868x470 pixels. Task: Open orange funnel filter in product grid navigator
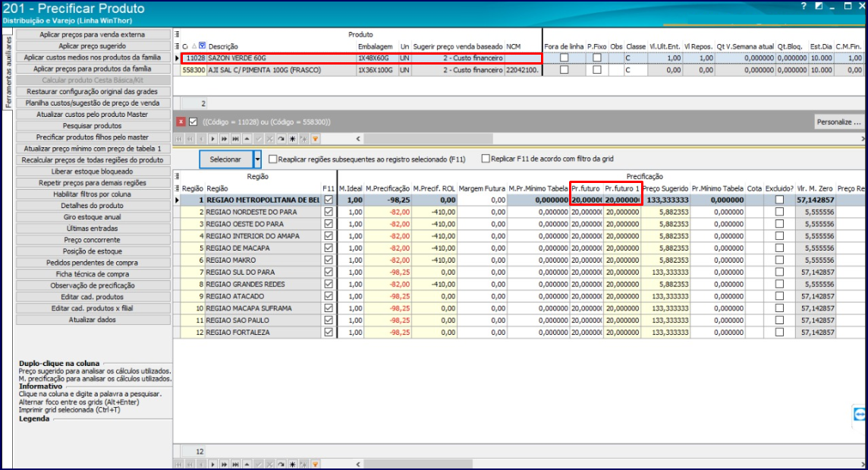(315, 139)
